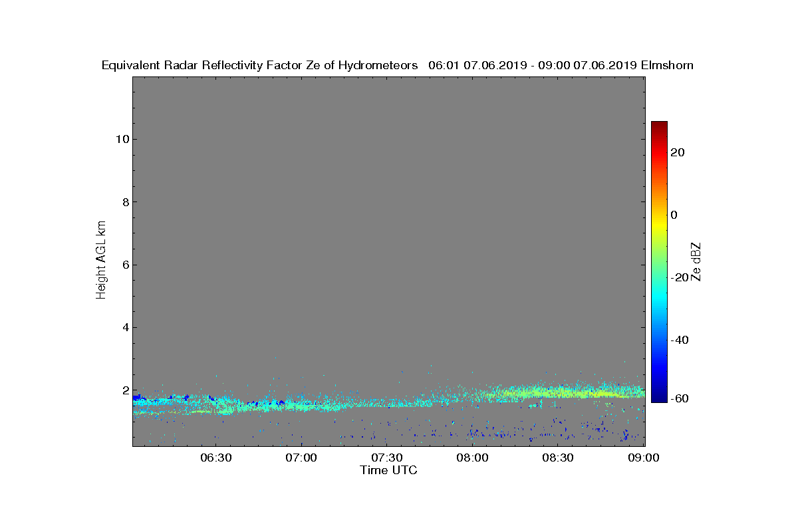Screen dimensions: 798x532
Task: Click the "Ze dBZ" colorbar label
Action: click(696, 261)
